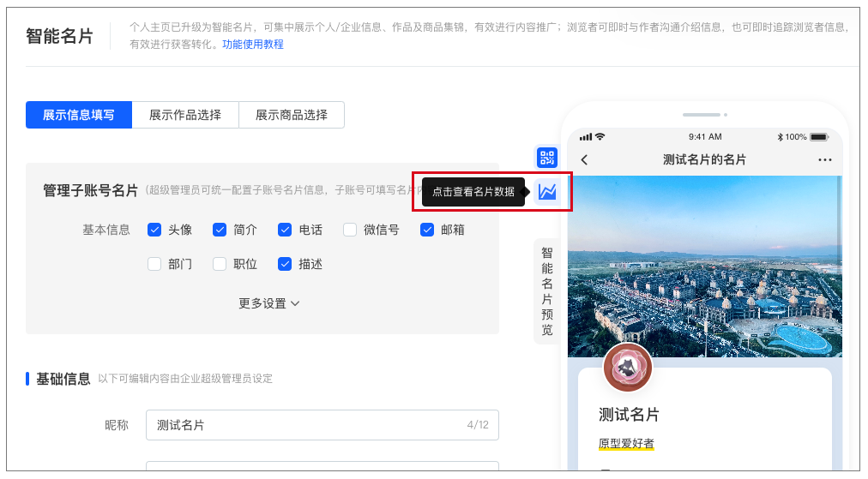Switch to 展示作品选择 tab

tap(185, 115)
